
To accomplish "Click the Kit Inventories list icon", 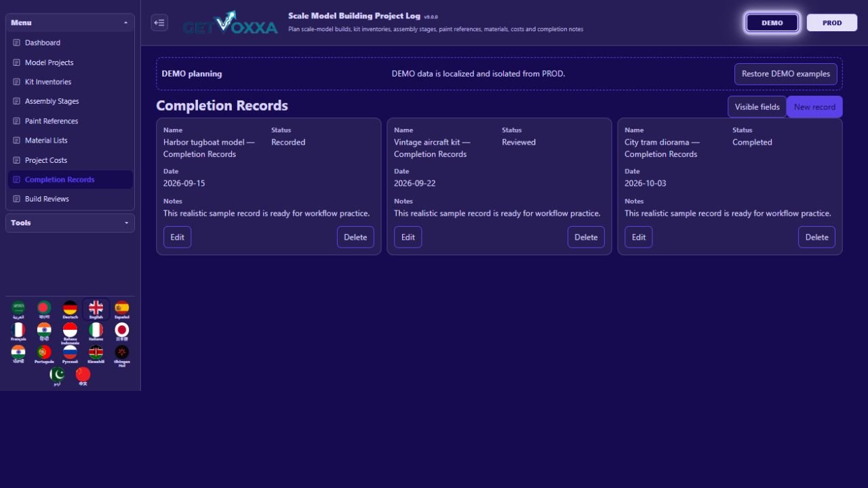I will click(x=17, y=82).
